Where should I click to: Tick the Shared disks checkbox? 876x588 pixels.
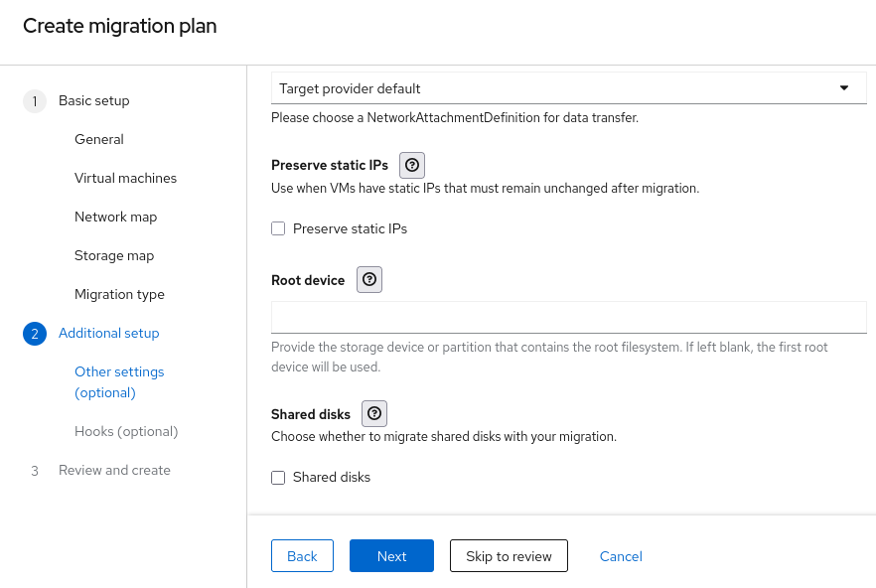click(x=278, y=478)
